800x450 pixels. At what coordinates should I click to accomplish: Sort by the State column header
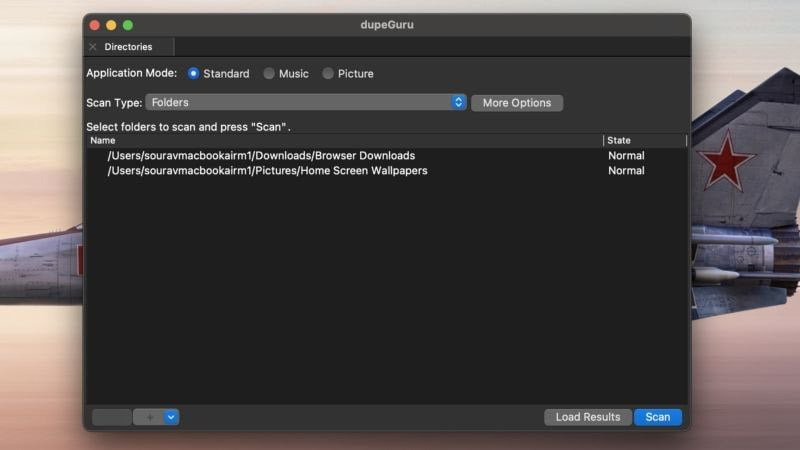coord(645,140)
